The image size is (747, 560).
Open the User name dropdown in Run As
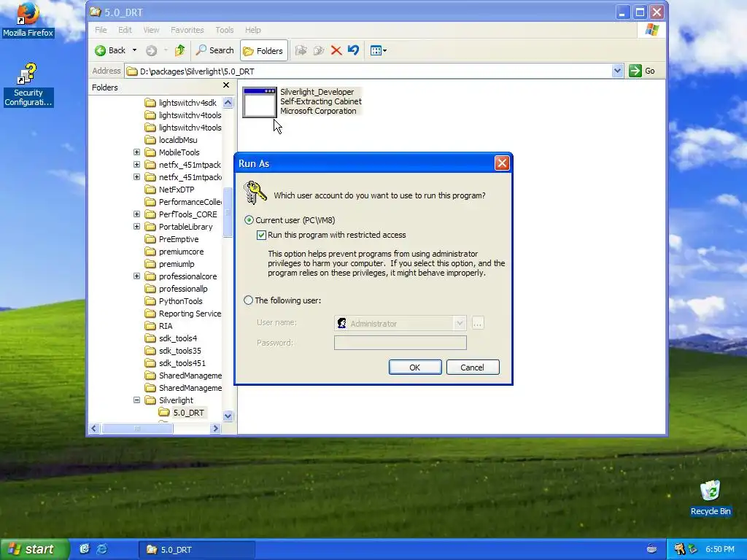460,323
